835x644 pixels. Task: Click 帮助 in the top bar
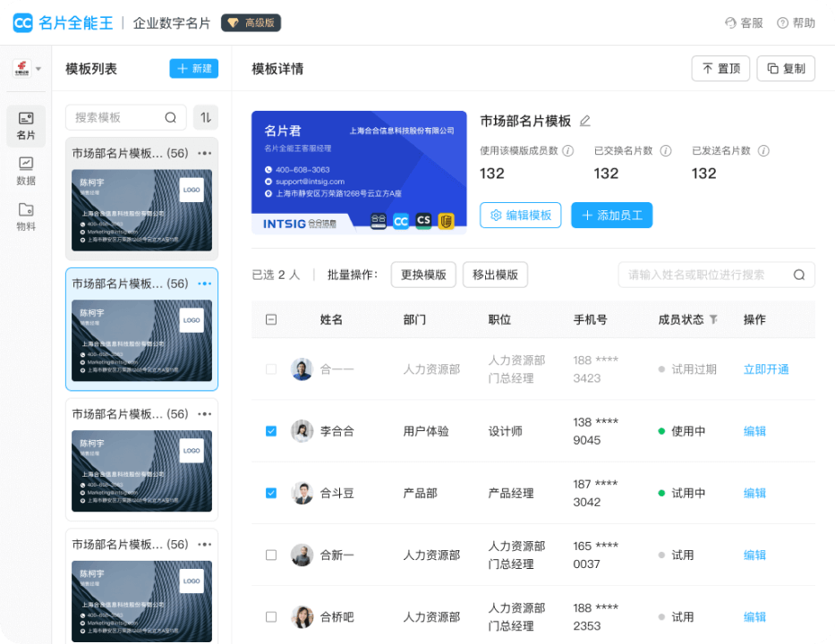tap(797, 23)
